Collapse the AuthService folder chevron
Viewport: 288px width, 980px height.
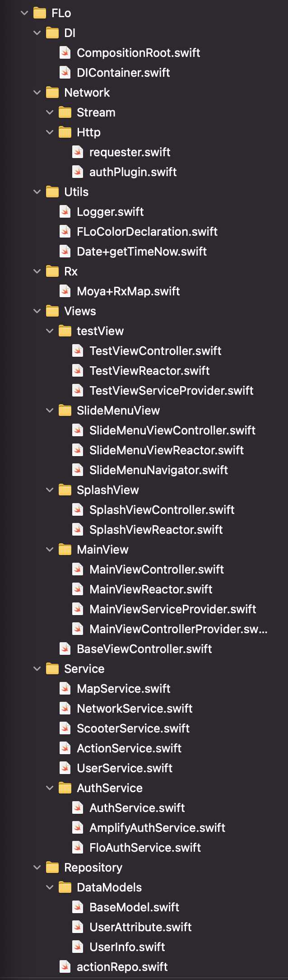tap(50, 788)
